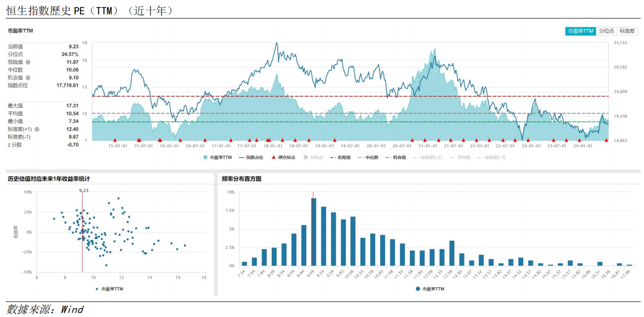
Task: Enable 标准差(+1) series in the chart legend
Action: point(427,158)
